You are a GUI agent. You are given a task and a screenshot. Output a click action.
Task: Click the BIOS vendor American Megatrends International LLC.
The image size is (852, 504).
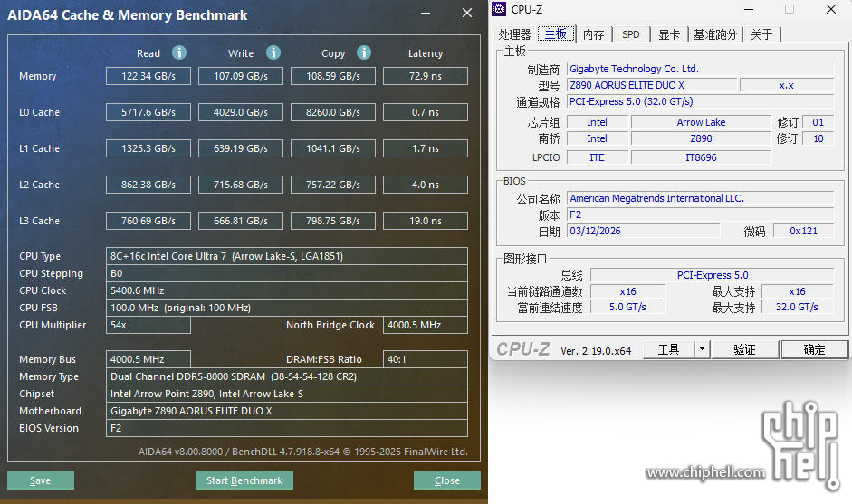tap(701, 198)
